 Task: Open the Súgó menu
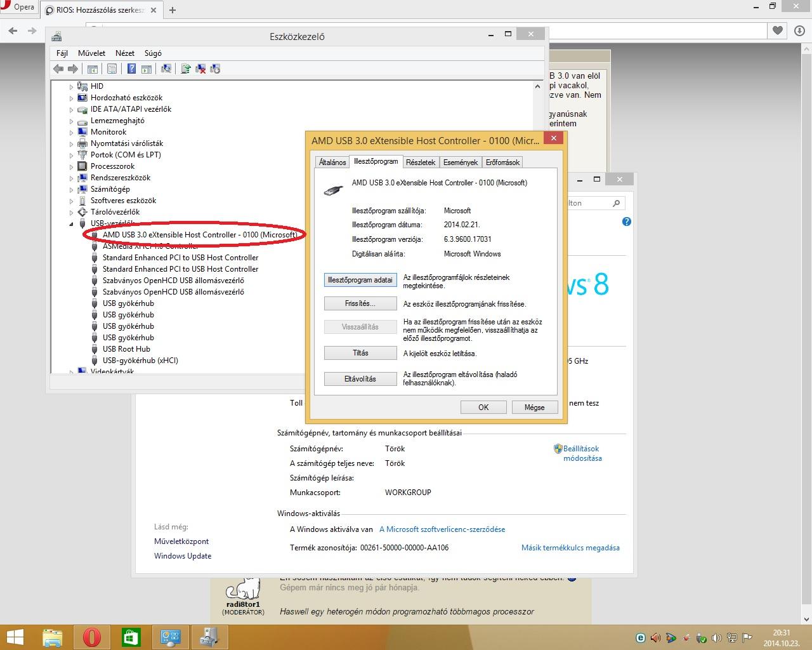(x=153, y=53)
